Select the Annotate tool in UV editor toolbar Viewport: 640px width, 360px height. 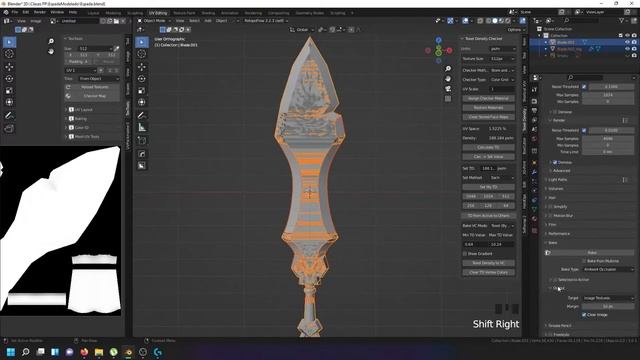click(x=9, y=116)
